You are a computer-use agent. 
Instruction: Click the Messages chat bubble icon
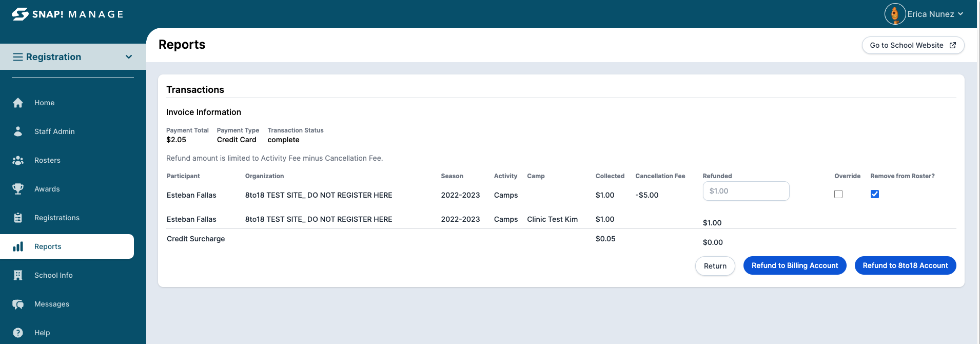coord(18,304)
